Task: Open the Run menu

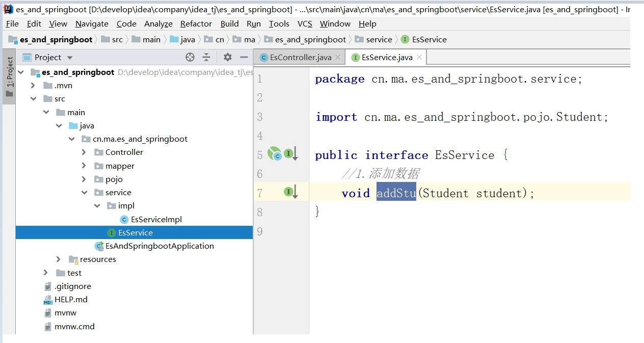Action: click(x=254, y=23)
